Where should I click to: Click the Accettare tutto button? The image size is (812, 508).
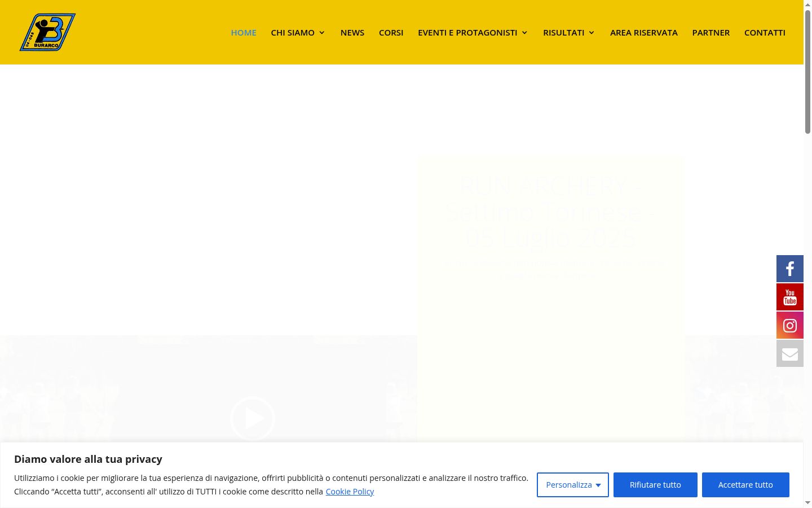745,485
